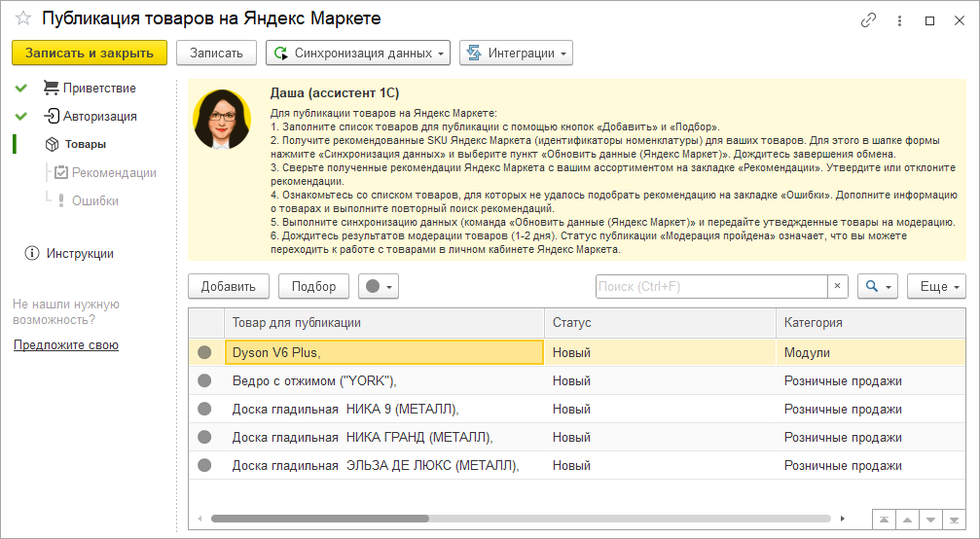Open Инструкции section

click(80, 254)
